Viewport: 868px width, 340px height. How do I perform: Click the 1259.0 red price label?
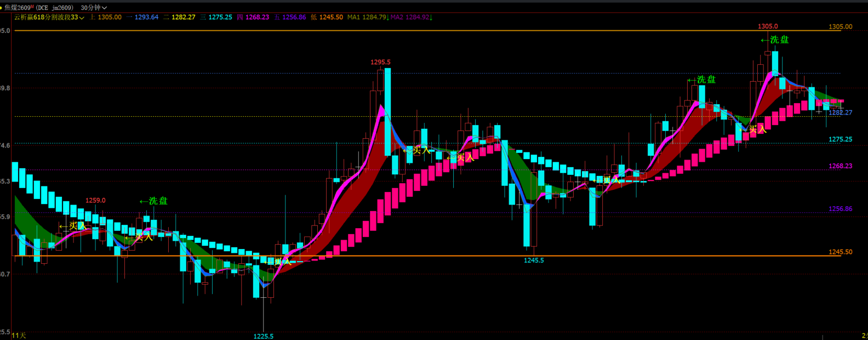95,201
